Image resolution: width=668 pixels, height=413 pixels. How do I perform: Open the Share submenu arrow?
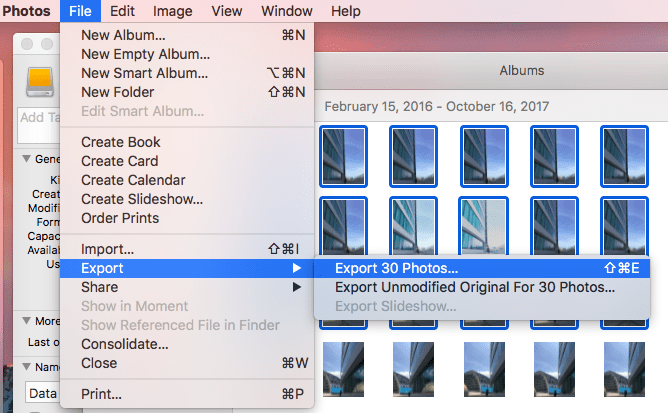click(x=296, y=287)
